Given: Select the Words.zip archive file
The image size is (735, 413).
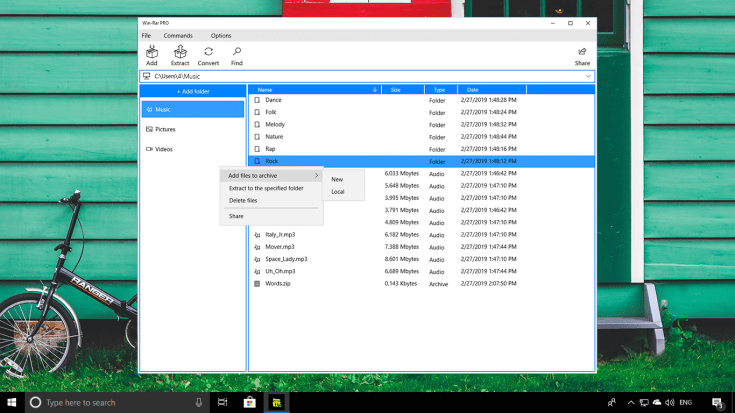Looking at the screenshot, I should [x=278, y=283].
